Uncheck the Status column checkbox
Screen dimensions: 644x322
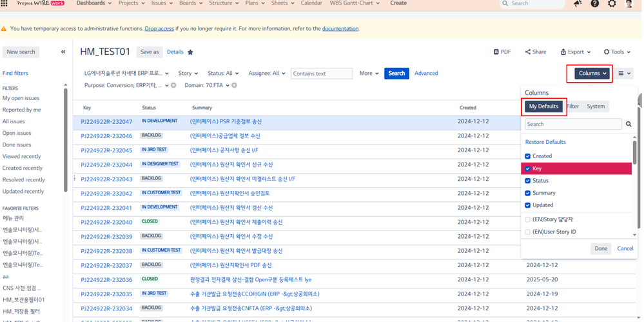pyautogui.click(x=528, y=181)
